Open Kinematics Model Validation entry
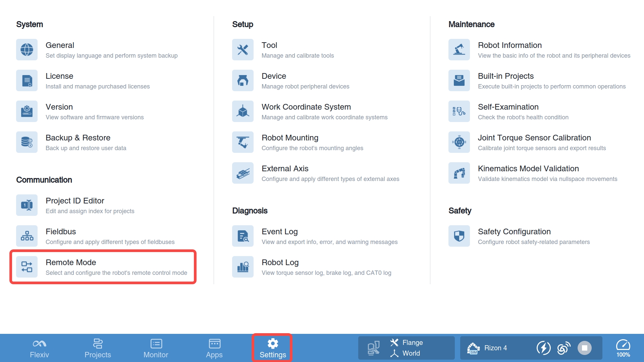644x362 pixels. pyautogui.click(x=533, y=173)
